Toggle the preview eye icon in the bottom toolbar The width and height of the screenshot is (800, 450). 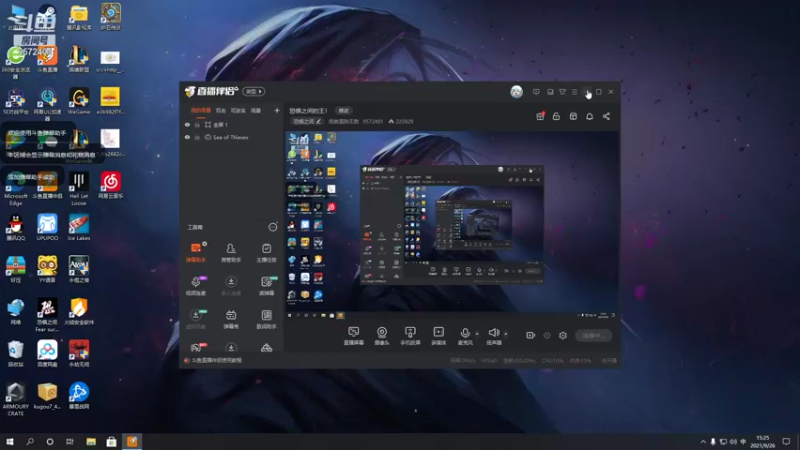[x=547, y=335]
